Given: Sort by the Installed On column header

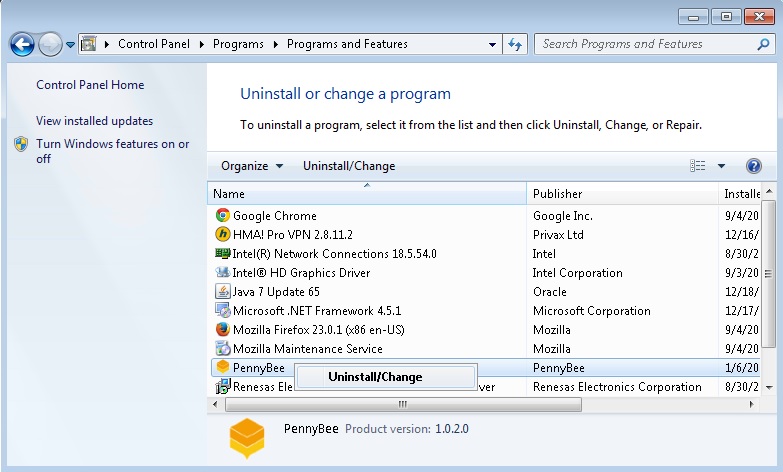Looking at the screenshot, I should coord(740,194).
